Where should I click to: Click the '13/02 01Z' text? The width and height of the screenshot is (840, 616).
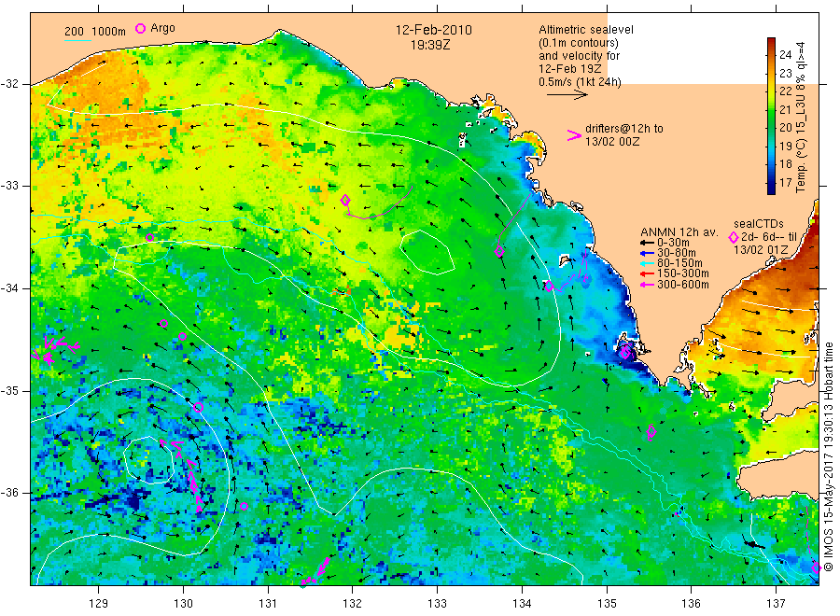coord(761,250)
